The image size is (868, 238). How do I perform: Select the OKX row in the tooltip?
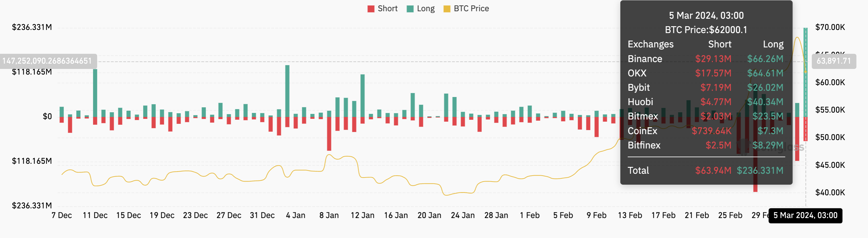705,73
